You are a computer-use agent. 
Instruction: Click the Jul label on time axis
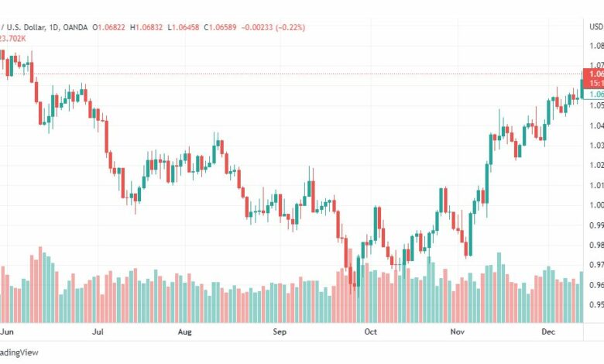[x=98, y=331]
